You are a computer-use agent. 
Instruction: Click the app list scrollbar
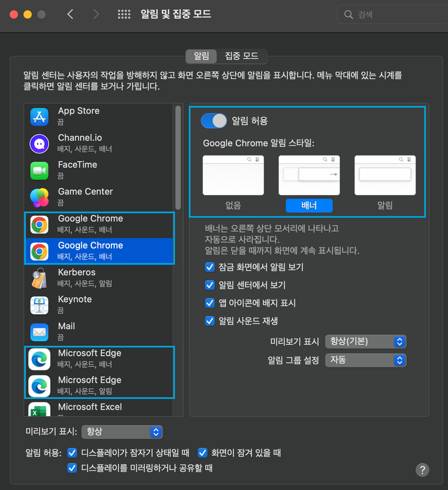pyautogui.click(x=178, y=158)
